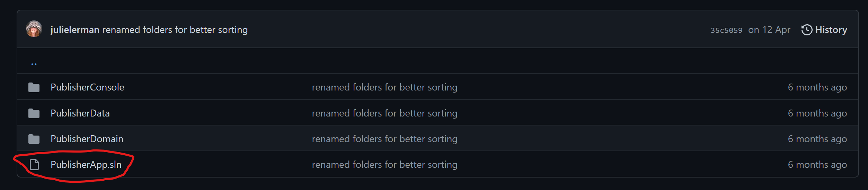The height and width of the screenshot is (190, 868).
Task: Open the latest commit message link
Action: (175, 30)
